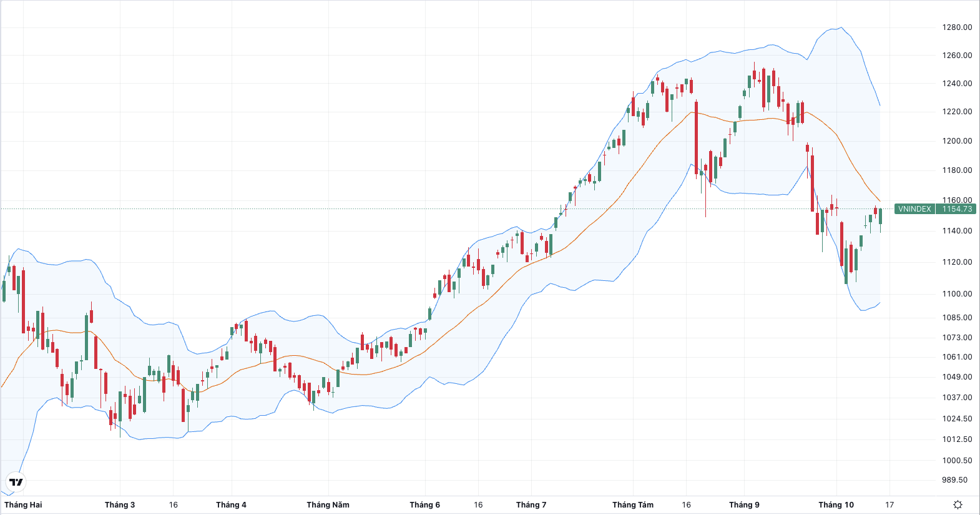
Task: Click the Tháng 6 time axis label
Action: pyautogui.click(x=424, y=505)
